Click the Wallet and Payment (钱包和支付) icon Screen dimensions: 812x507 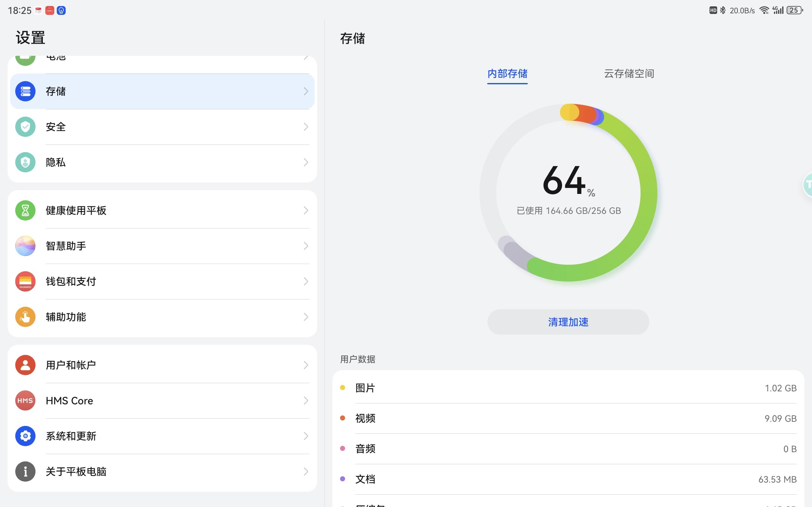tap(25, 281)
